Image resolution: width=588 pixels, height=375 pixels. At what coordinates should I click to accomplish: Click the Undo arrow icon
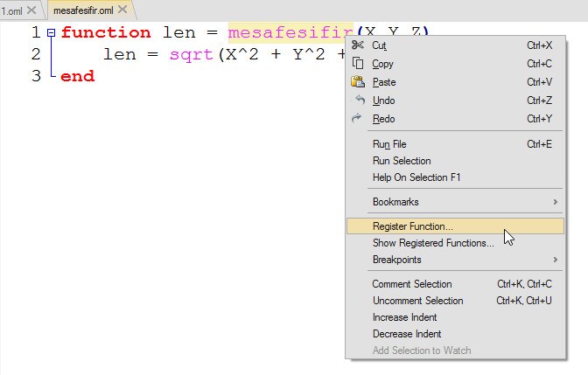coord(357,101)
